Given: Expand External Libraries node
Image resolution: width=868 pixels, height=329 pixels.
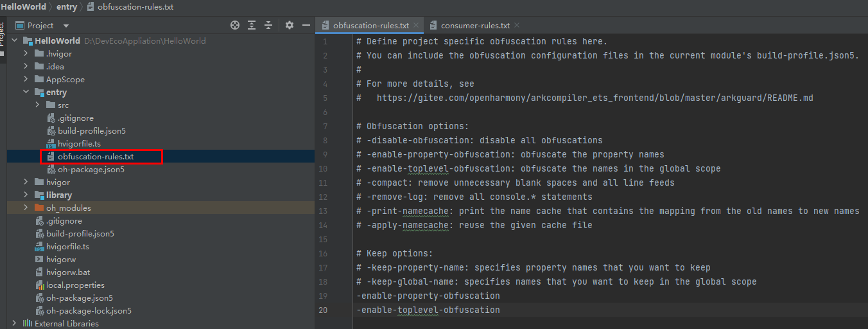Looking at the screenshot, I should click(x=15, y=324).
